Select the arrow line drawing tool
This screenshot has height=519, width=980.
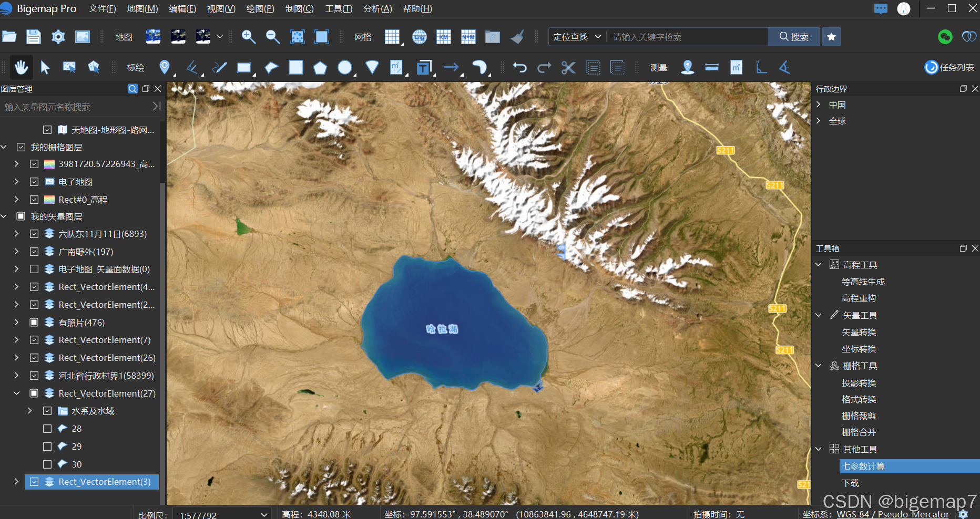coord(451,67)
